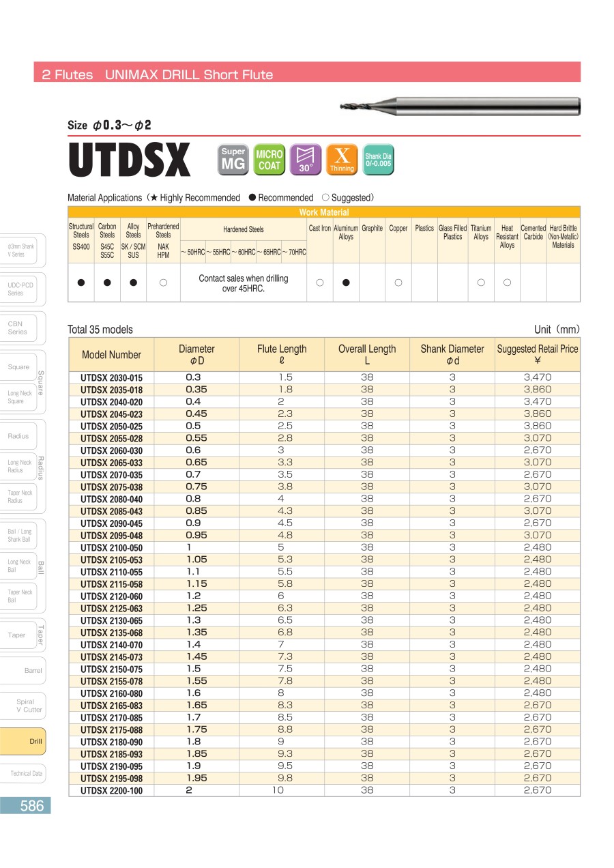The image size is (614, 868).
Task: Click the Suggested Retail Price column header
Action: click(x=538, y=355)
